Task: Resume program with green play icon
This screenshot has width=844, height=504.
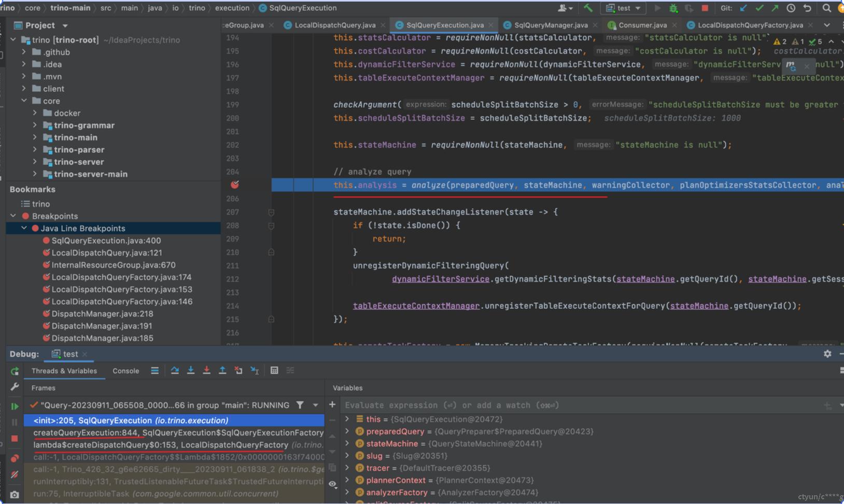Action: pos(15,406)
